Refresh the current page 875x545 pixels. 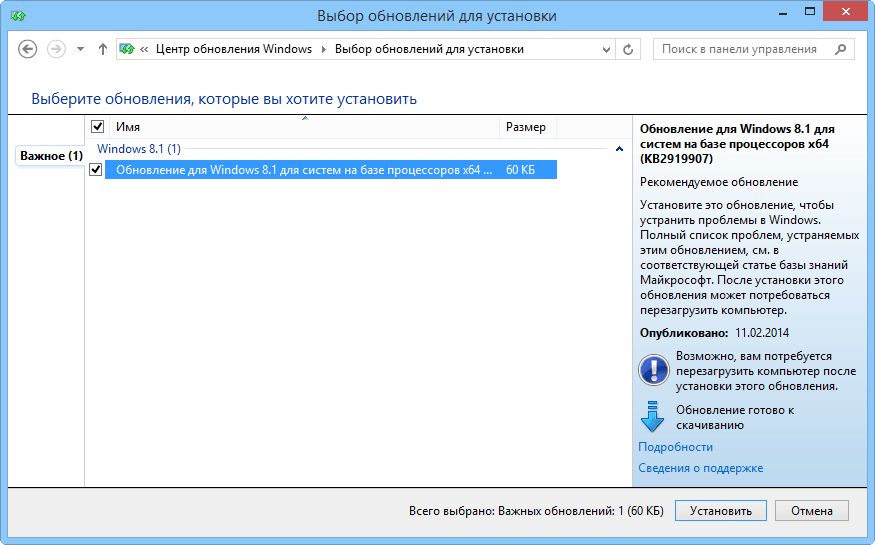628,50
